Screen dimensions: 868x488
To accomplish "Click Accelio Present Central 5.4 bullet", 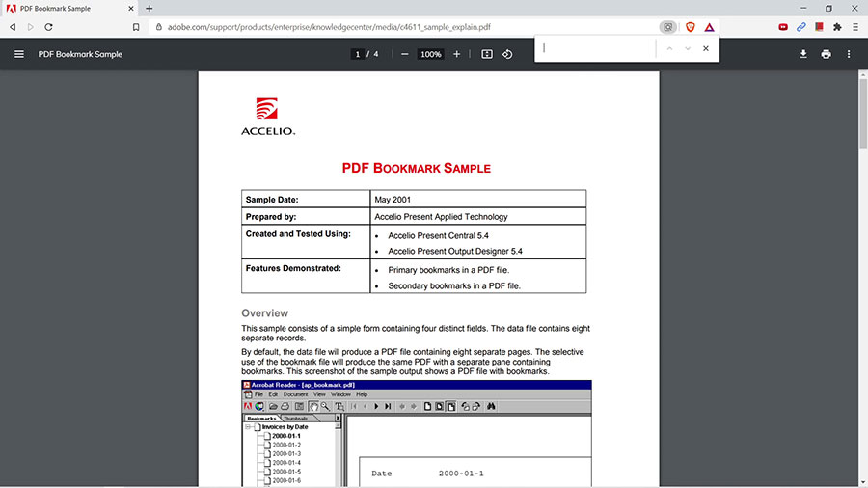I will (x=438, y=235).
